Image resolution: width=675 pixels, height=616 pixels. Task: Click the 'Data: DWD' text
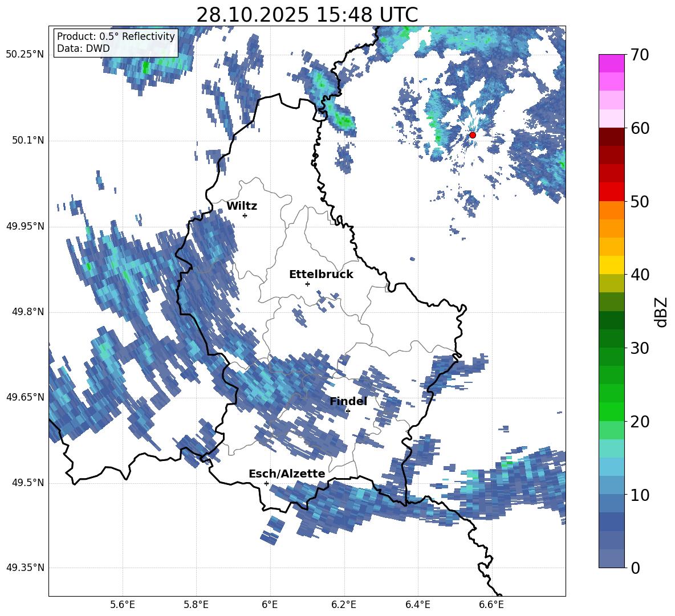pyautogui.click(x=83, y=48)
